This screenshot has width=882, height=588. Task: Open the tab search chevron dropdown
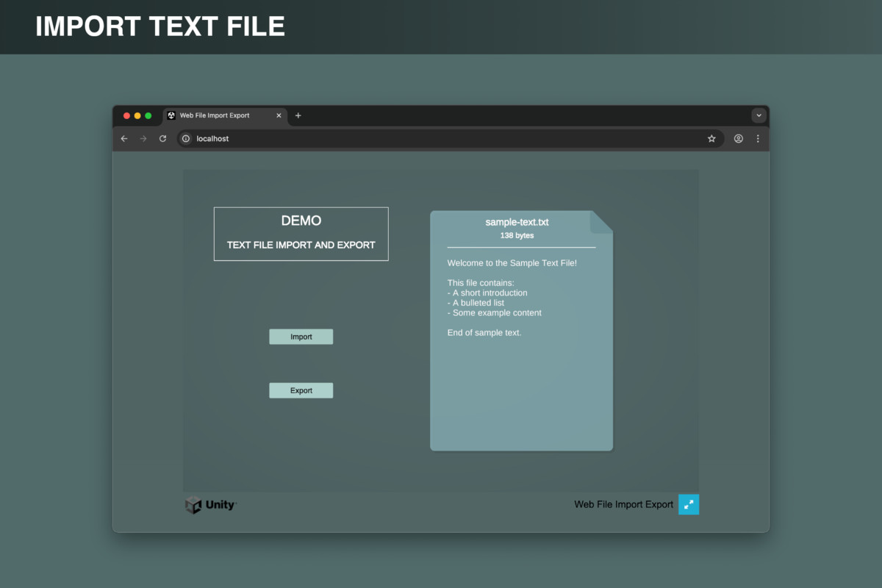tap(759, 115)
